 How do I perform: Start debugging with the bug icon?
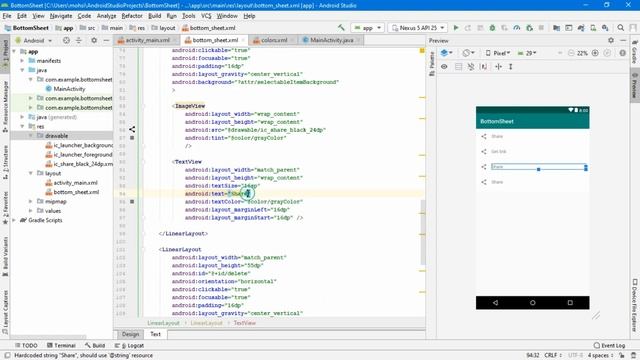(492, 28)
